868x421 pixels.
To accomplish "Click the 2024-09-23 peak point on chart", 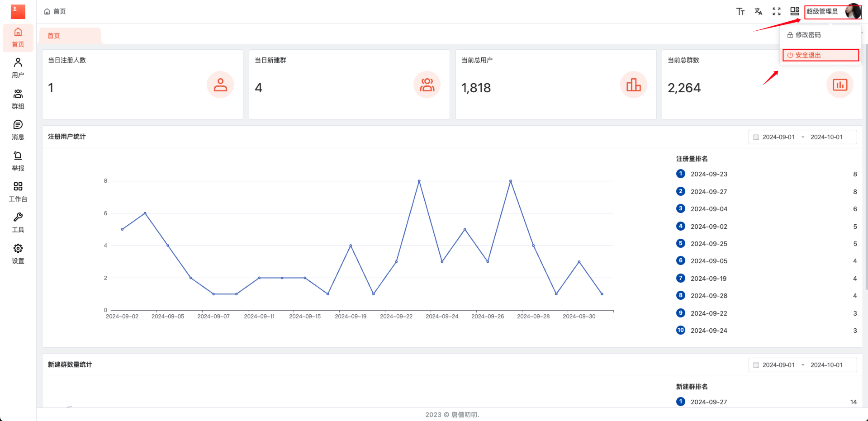I will (x=419, y=181).
